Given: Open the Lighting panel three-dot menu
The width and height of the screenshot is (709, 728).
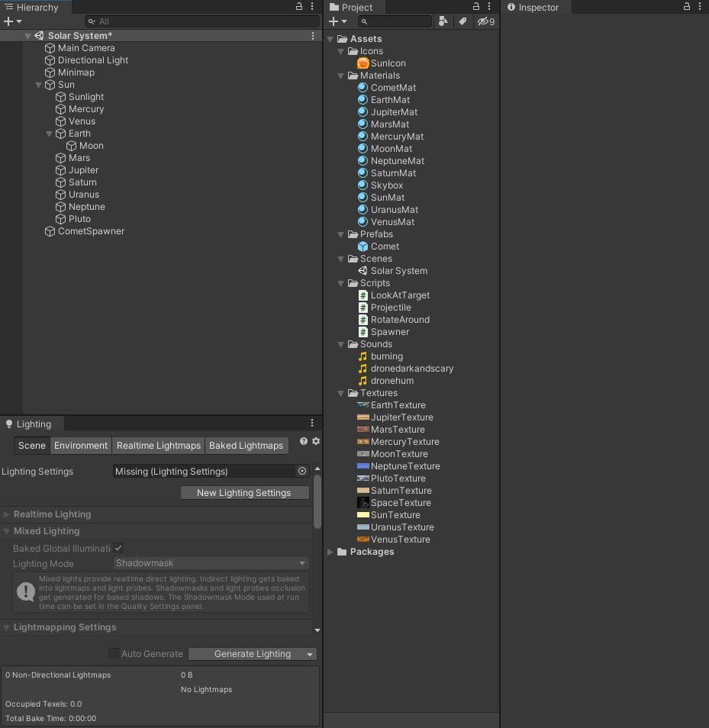Looking at the screenshot, I should (x=312, y=423).
